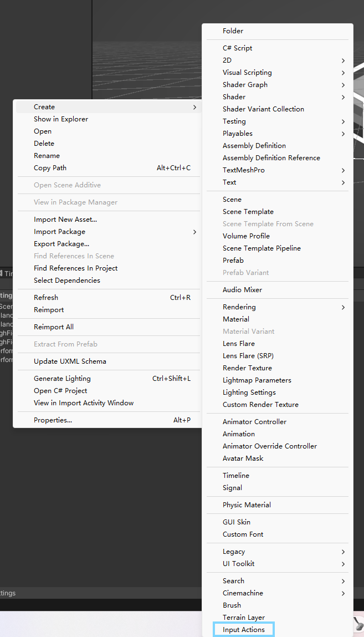364x637 pixels.
Task: Create a new Folder asset
Action: [233, 31]
